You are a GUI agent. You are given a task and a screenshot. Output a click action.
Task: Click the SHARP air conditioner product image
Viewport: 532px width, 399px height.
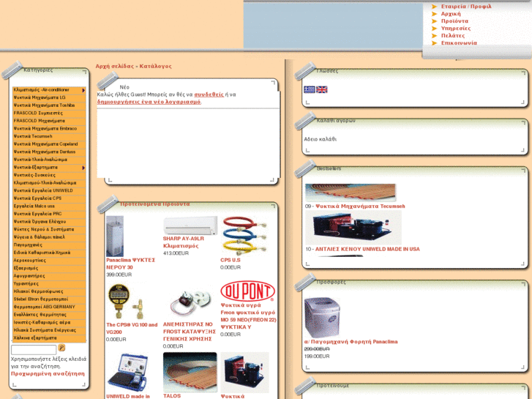tap(190, 225)
